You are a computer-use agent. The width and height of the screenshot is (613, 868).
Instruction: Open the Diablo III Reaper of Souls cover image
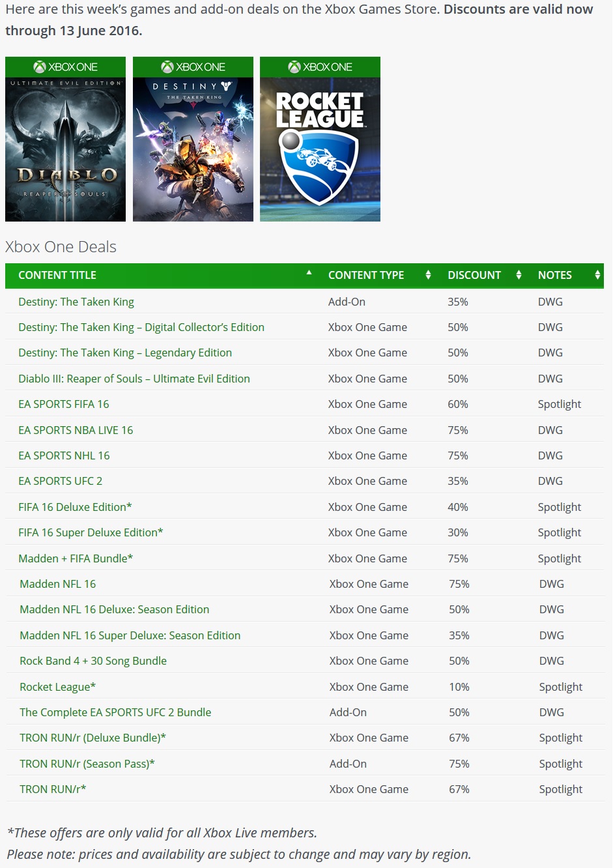click(x=65, y=139)
